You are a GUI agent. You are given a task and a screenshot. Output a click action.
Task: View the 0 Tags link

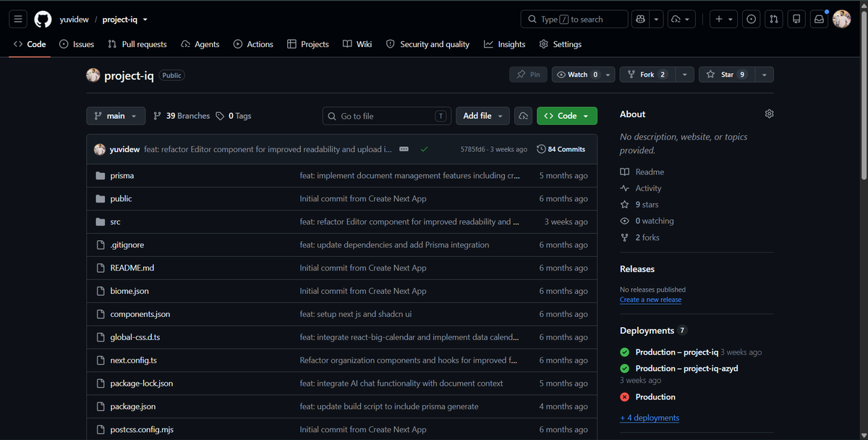[x=234, y=116]
